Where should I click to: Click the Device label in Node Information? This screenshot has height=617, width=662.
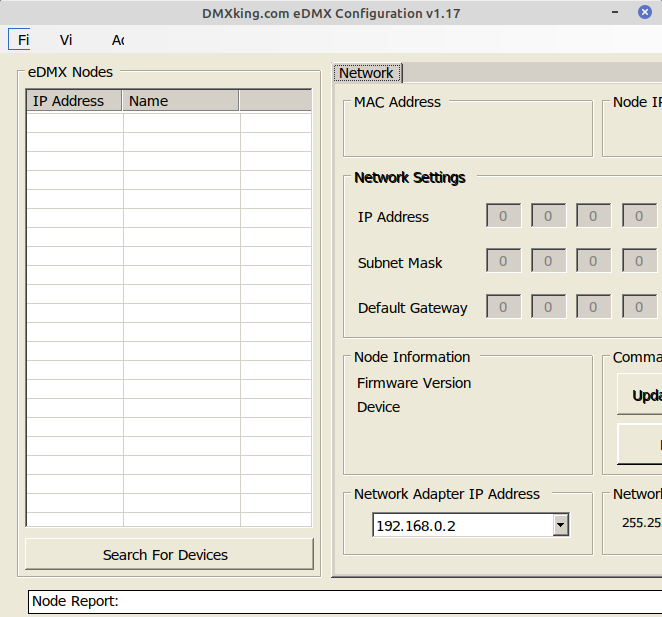click(x=378, y=407)
